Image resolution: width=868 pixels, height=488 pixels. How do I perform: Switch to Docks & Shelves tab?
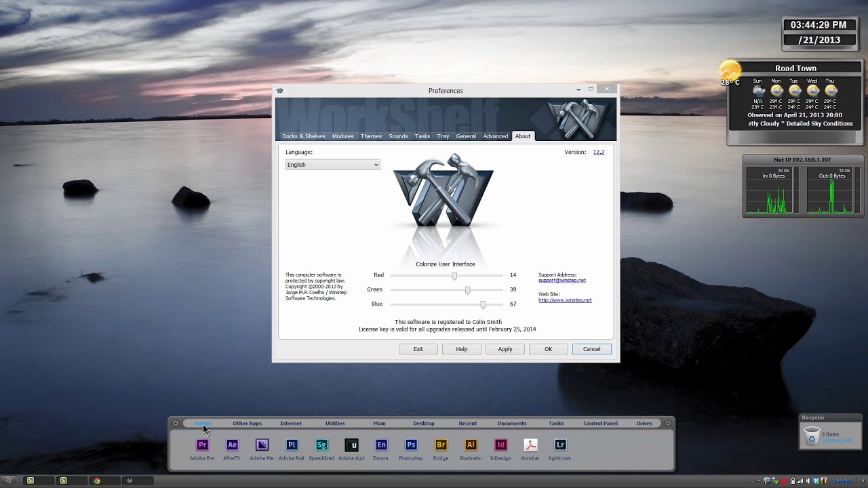(304, 136)
